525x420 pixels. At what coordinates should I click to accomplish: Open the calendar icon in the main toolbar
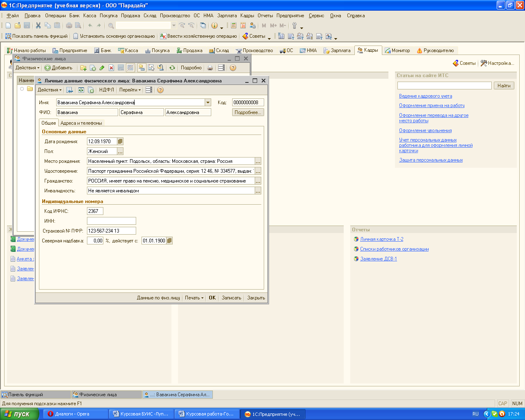[x=243, y=25]
